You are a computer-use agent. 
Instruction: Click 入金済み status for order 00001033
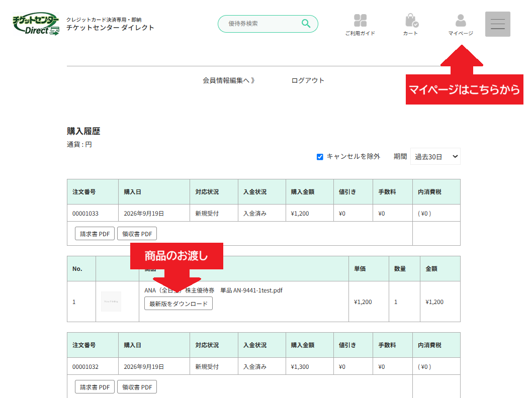click(x=255, y=214)
